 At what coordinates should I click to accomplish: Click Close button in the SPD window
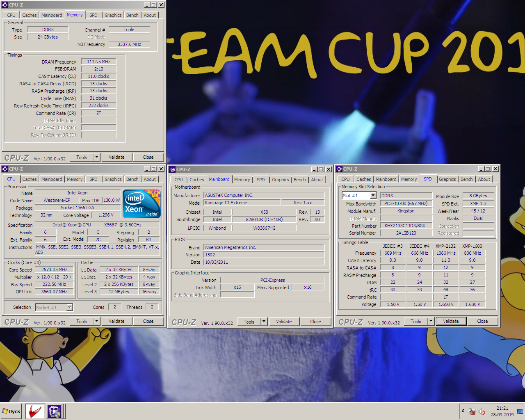pyautogui.click(x=482, y=321)
